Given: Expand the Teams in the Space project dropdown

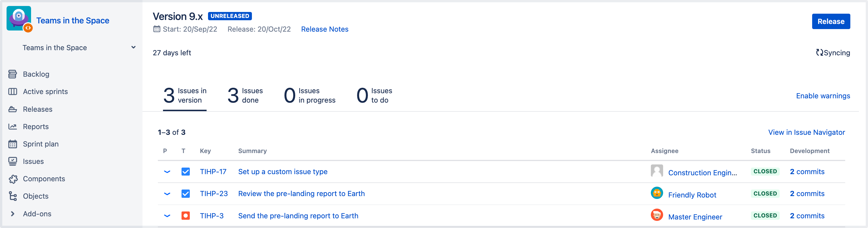Looking at the screenshot, I should coord(133,48).
